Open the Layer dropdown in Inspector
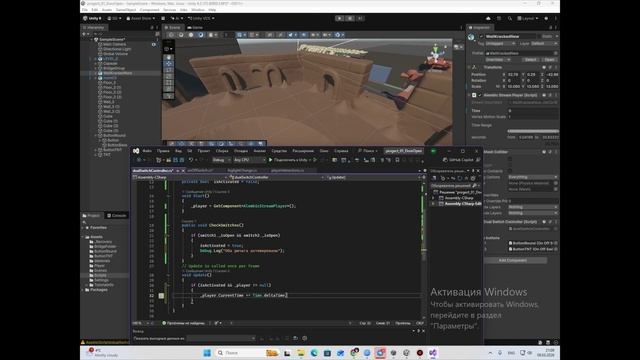Viewport: 640px width, 360px height. [544, 43]
